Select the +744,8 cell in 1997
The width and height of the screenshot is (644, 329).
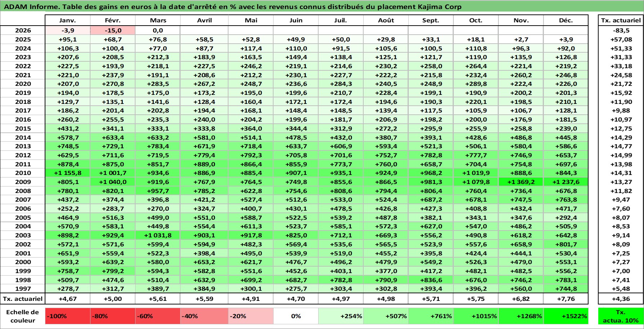tap(566, 289)
